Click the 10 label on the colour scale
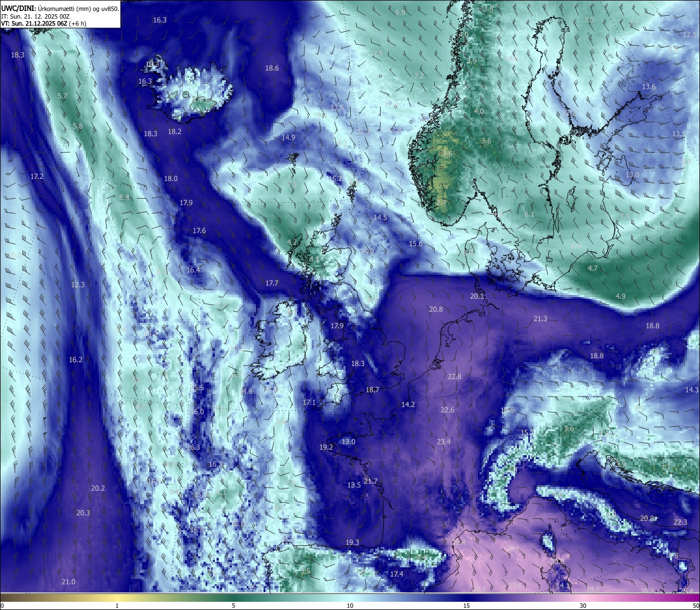 click(x=350, y=606)
